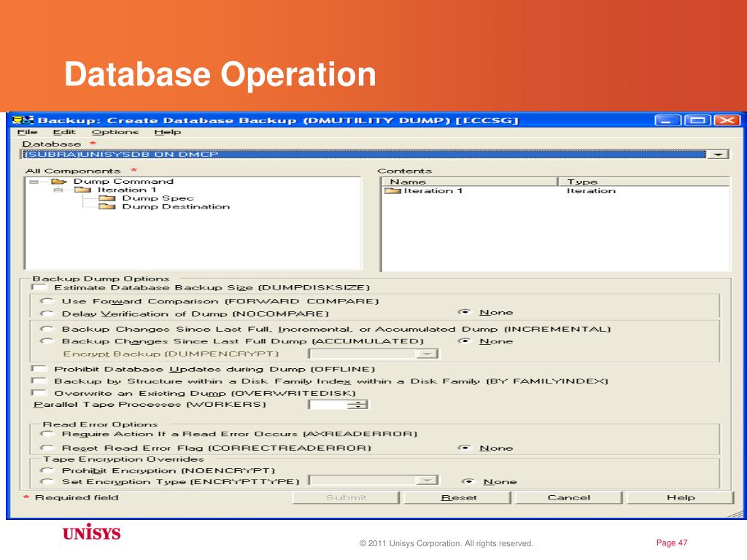Open the File menu
Viewport: 747px width, 560px height.
coord(27,132)
